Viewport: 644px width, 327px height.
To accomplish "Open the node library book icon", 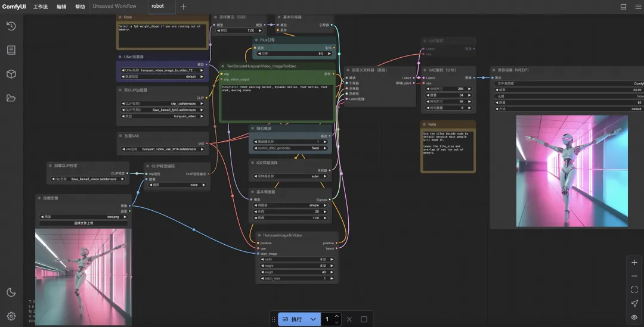I will tap(11, 50).
